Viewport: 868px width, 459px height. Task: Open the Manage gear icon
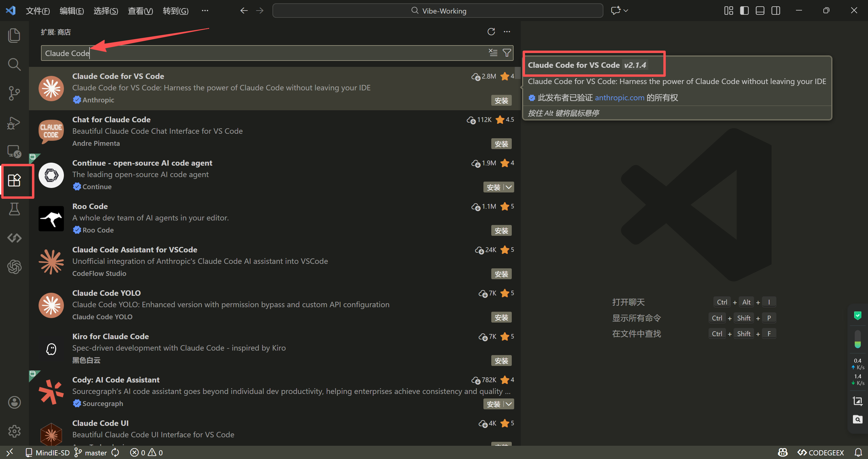point(14,431)
